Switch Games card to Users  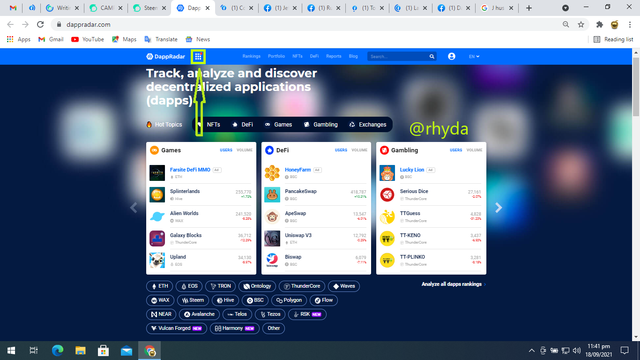(x=226, y=150)
